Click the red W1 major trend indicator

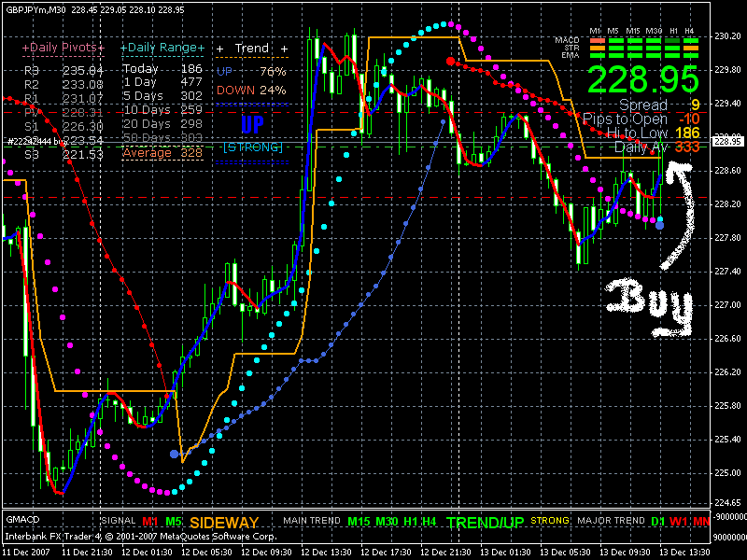coord(679,522)
